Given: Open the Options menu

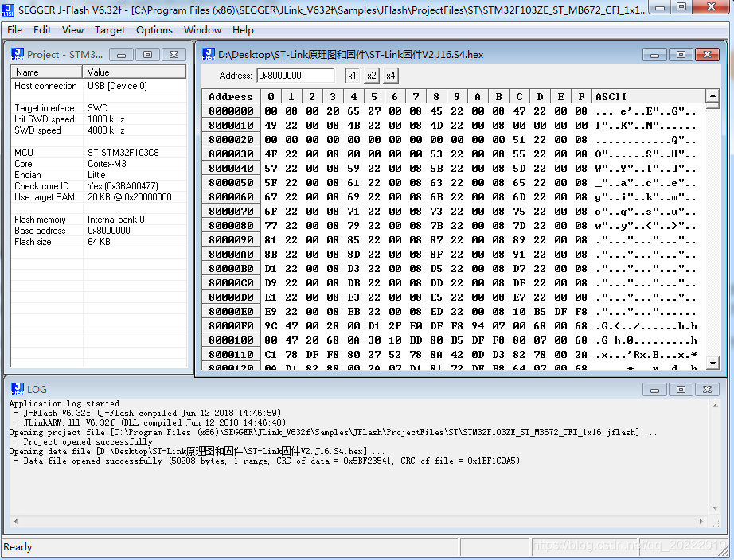Looking at the screenshot, I should point(154,30).
